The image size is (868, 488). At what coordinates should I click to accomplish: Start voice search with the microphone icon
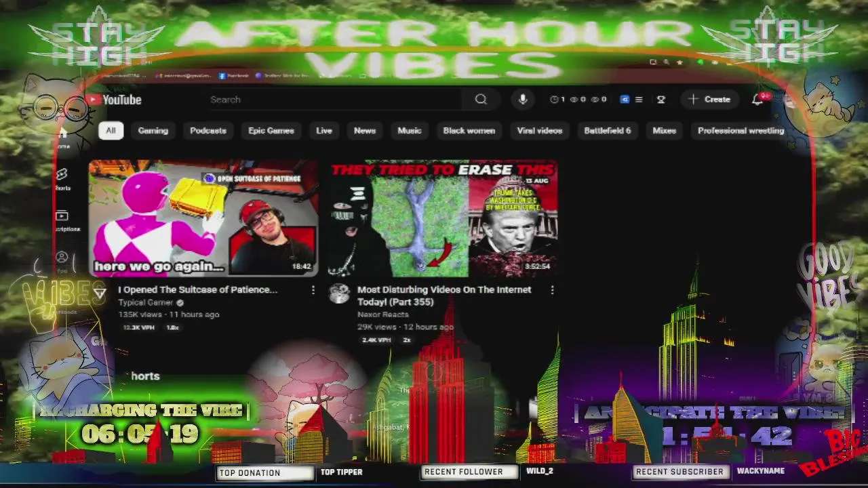(522, 100)
